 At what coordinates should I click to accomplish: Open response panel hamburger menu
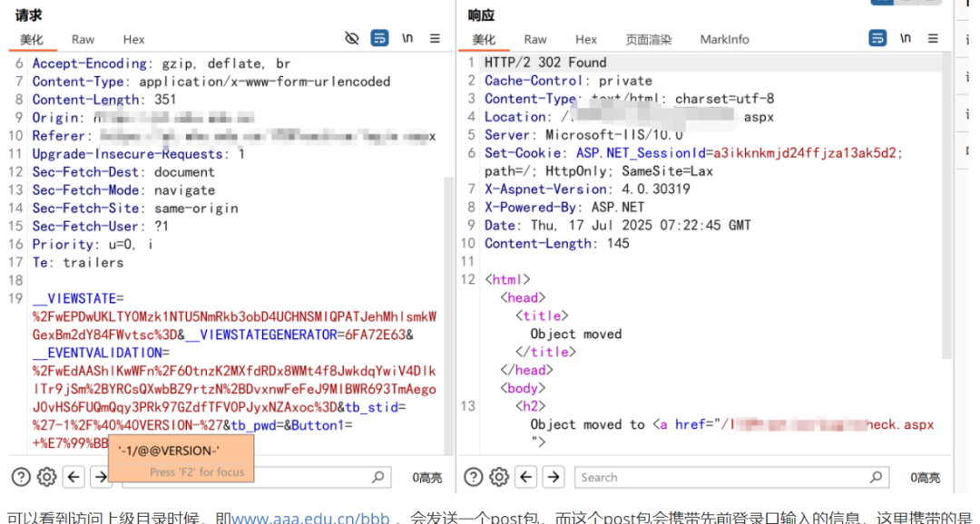tap(933, 38)
